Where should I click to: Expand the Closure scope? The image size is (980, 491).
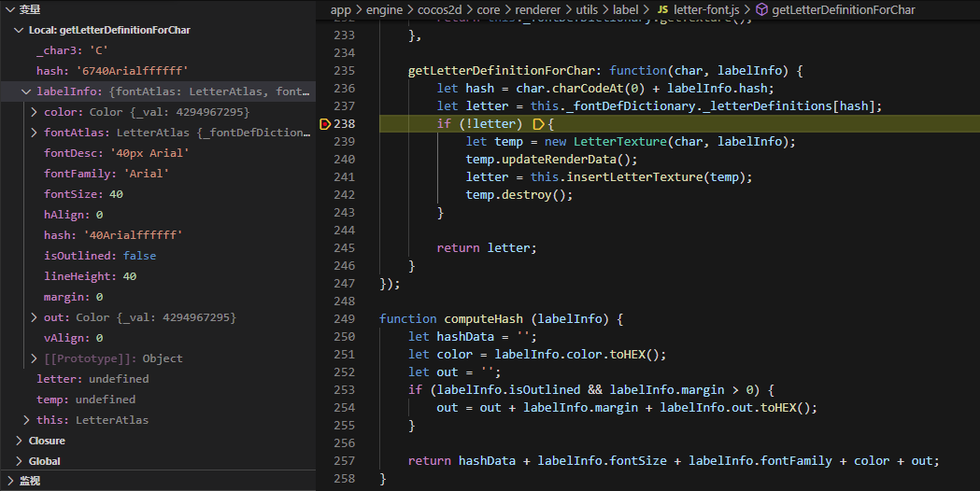[x=19, y=441]
